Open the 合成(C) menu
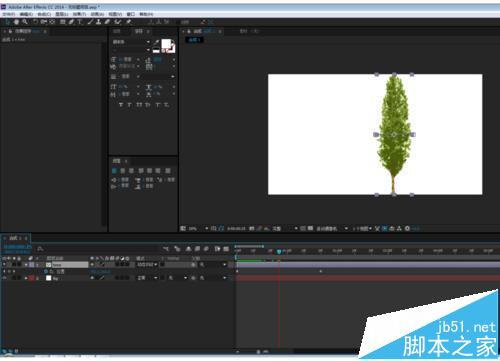The height and width of the screenshot is (361, 500). point(44,14)
